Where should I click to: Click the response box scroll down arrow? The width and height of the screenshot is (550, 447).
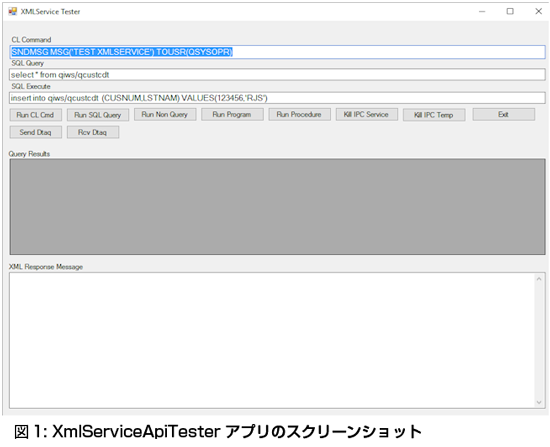539,402
